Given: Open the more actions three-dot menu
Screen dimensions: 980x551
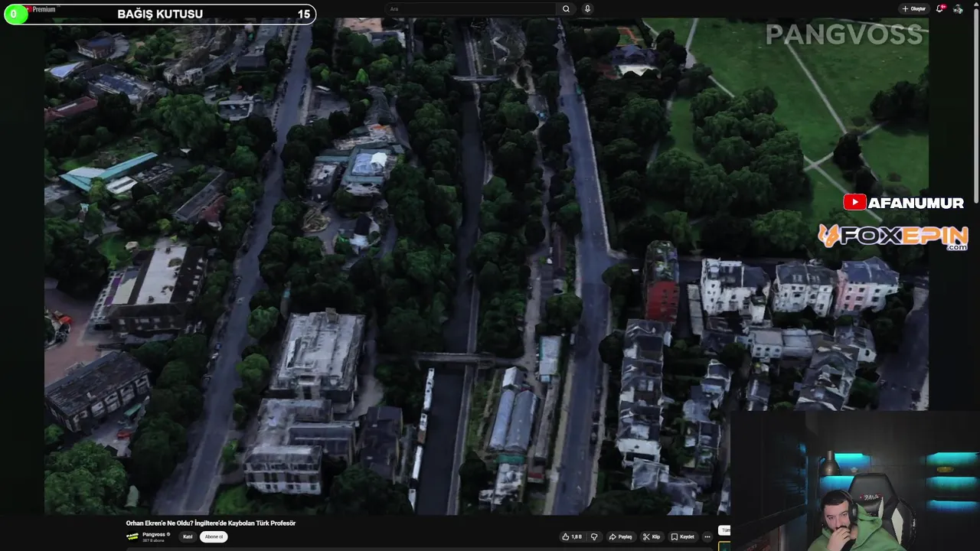Looking at the screenshot, I should pyautogui.click(x=708, y=536).
